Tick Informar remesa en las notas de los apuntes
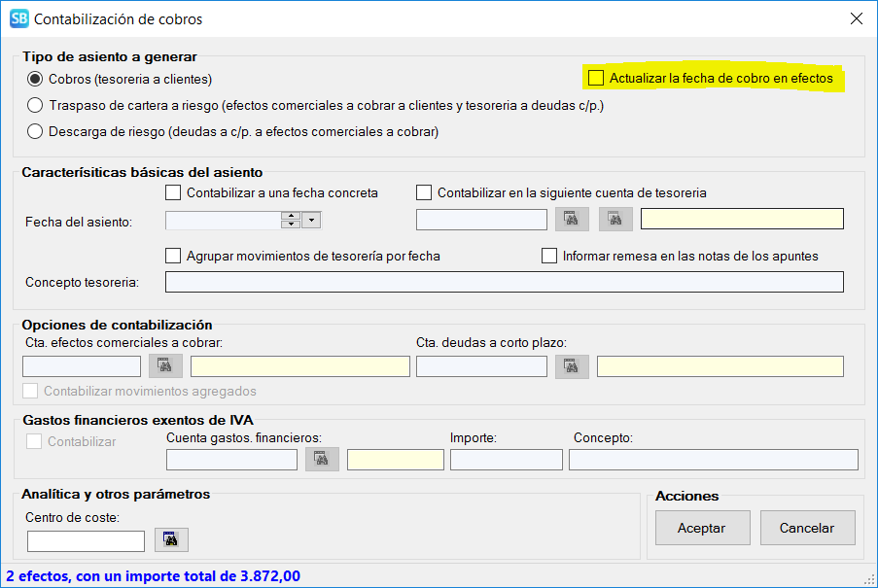Image resolution: width=878 pixels, height=588 pixels. pos(549,257)
